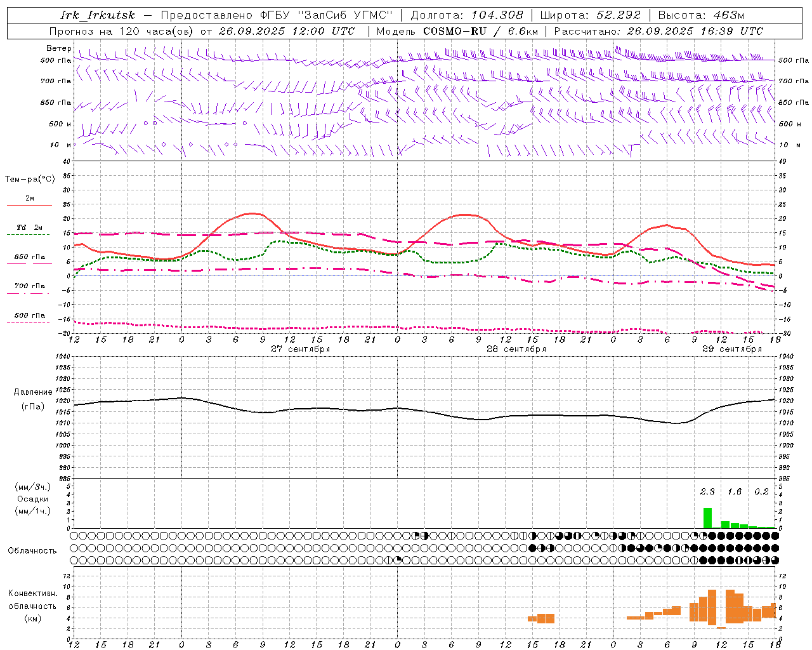The image size is (812, 650).
Task: Click the dashed line sample under 'Td 2м'
Action: tap(29, 235)
